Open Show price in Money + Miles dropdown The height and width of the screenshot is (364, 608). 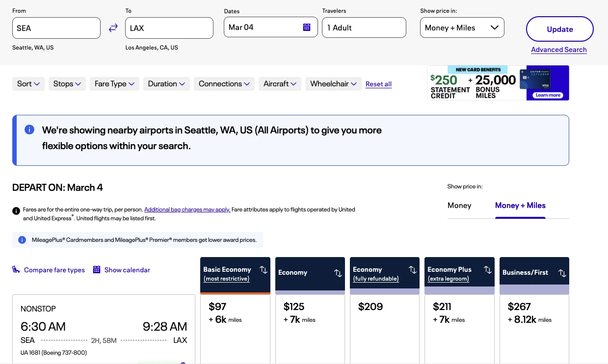tap(462, 27)
